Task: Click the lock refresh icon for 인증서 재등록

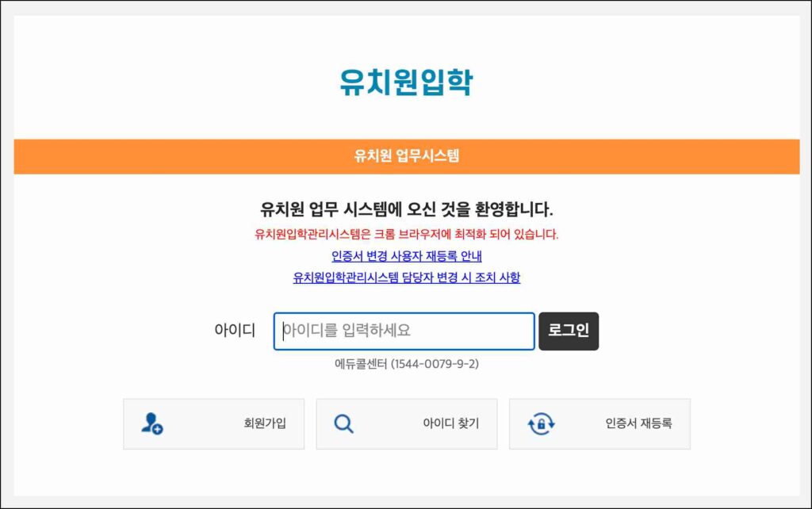Action: coord(541,424)
